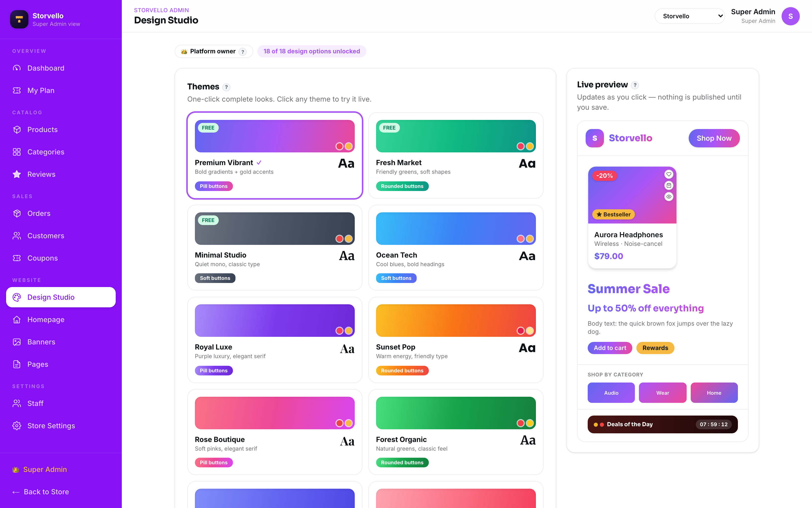Open help icon beside Live preview heading
812x508 pixels.
[x=635, y=85]
